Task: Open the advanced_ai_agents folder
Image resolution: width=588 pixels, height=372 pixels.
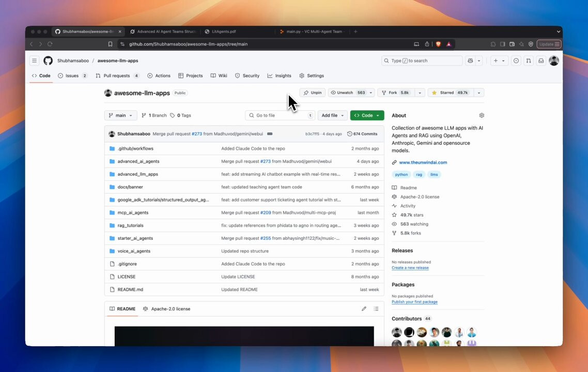Action: [138, 161]
